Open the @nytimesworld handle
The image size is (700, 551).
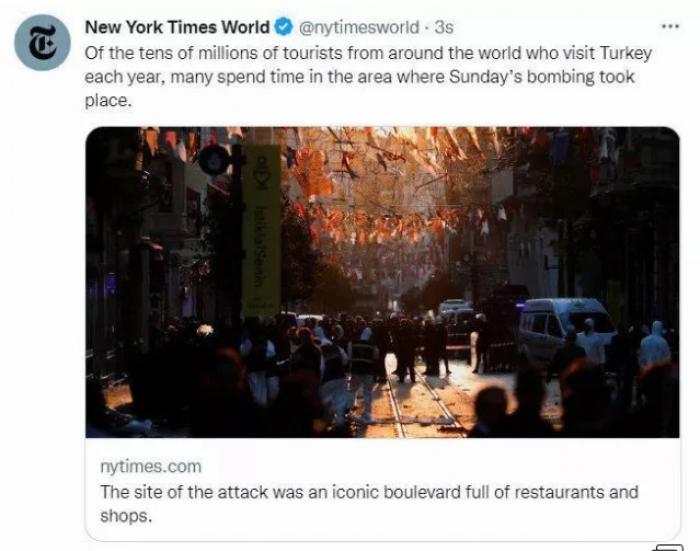tap(358, 27)
